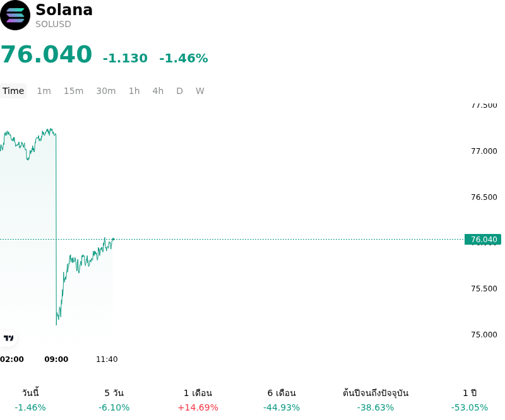Select the 1h timeframe
This screenshot has height=420, width=505.
point(134,91)
